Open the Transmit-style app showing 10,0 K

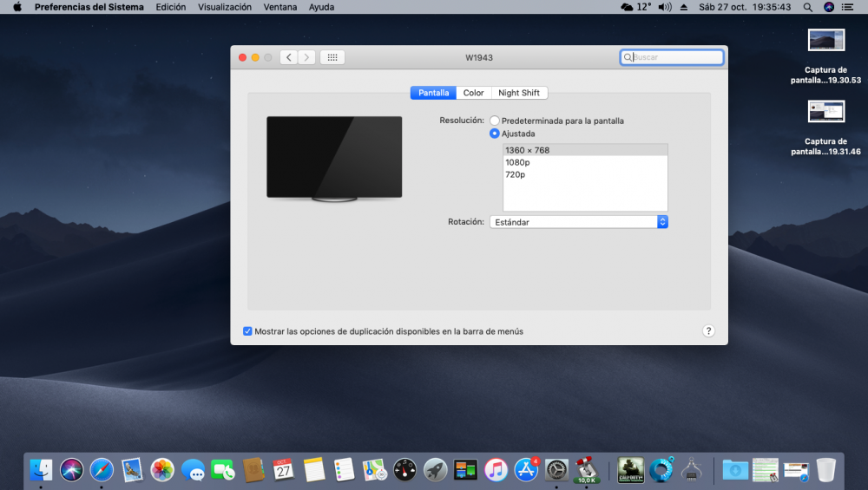(x=586, y=470)
